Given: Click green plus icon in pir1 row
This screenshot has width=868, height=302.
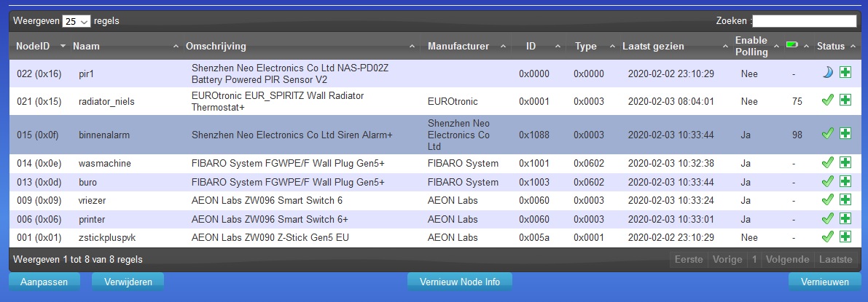Looking at the screenshot, I should (845, 72).
